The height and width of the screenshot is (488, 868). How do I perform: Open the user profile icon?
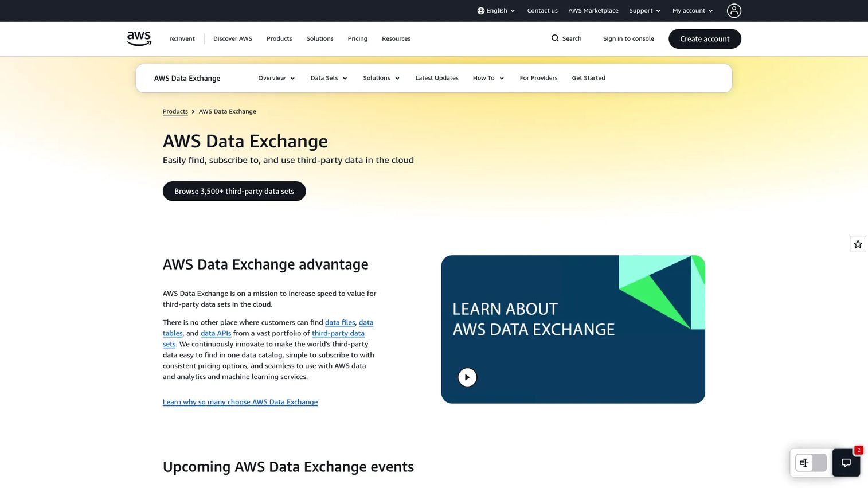point(734,11)
